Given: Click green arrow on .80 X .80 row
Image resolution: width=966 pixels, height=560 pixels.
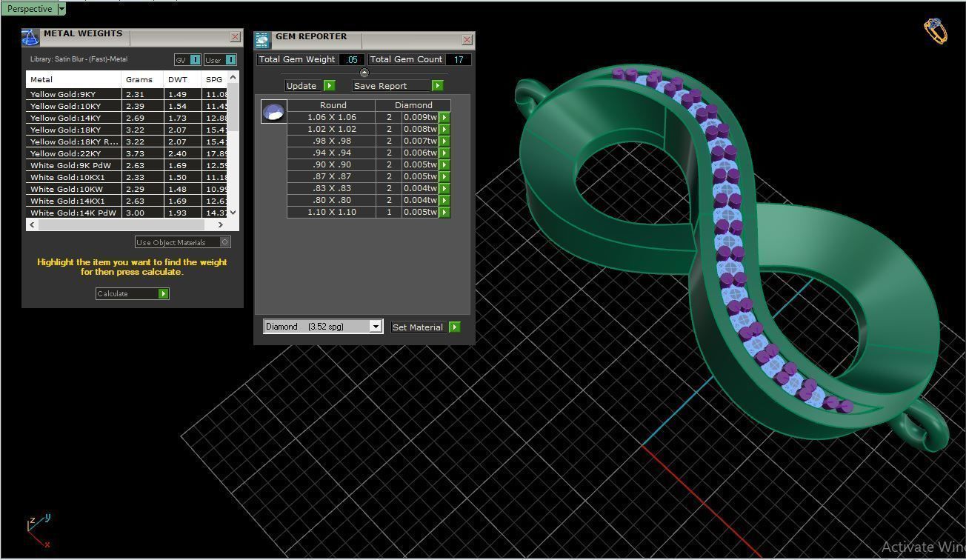Looking at the screenshot, I should [444, 200].
